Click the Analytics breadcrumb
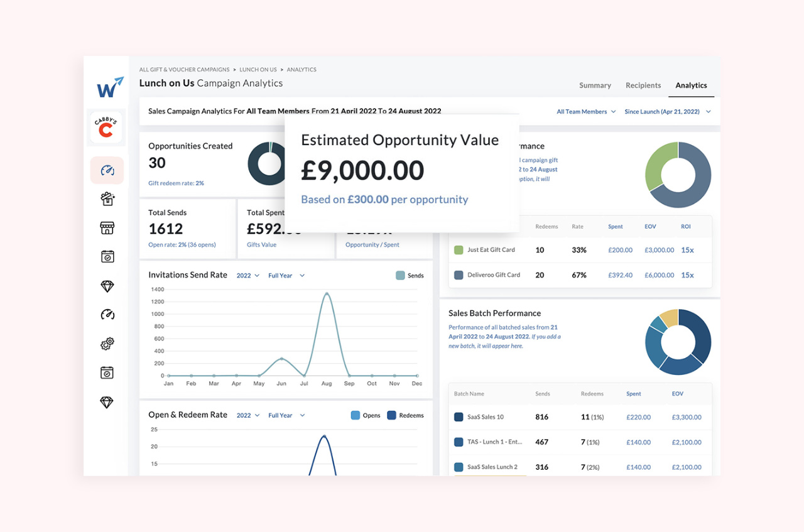Viewport: 804px width, 532px height. coord(301,70)
